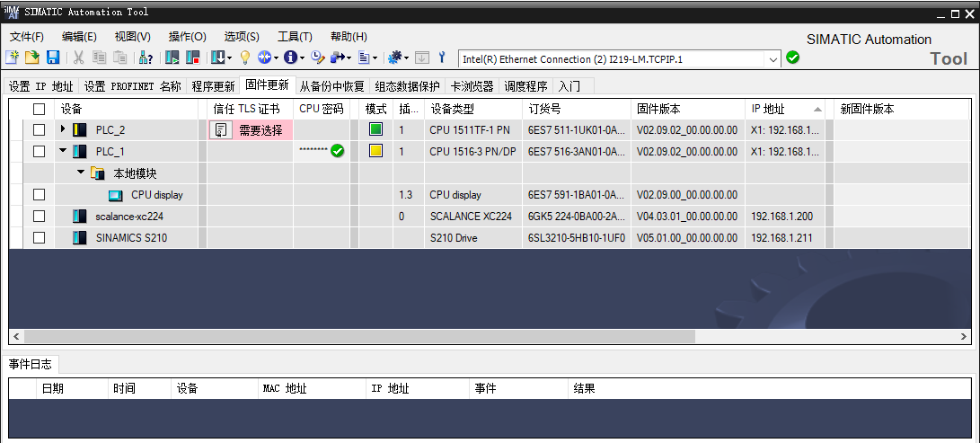Click the 设备类型 column header
Screen dimensions: 980x443
(473, 109)
